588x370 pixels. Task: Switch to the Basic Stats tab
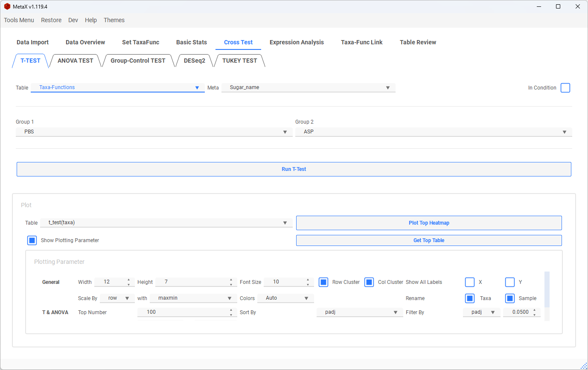pos(192,42)
